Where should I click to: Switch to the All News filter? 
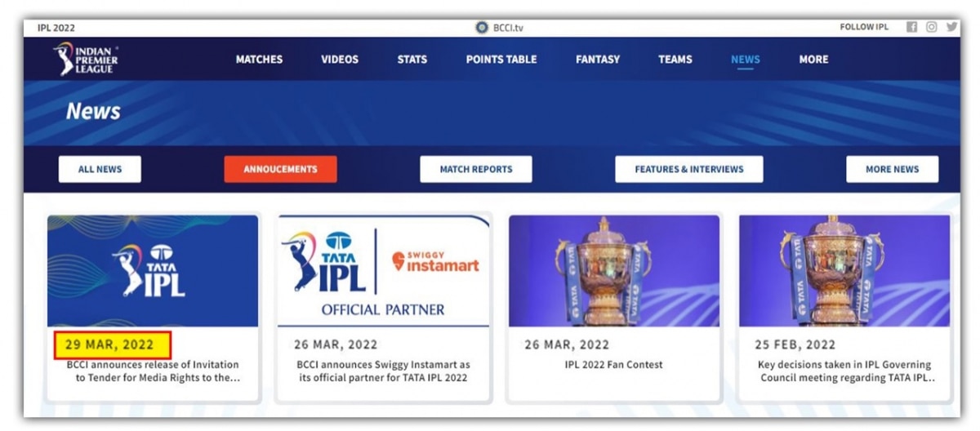tap(100, 169)
